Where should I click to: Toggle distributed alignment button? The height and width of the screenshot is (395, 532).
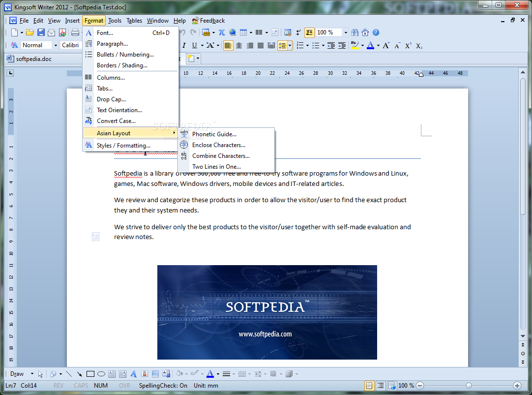pos(271,45)
